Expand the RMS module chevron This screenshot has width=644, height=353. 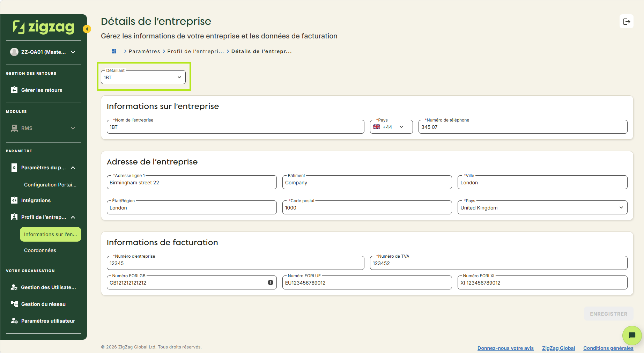click(73, 128)
